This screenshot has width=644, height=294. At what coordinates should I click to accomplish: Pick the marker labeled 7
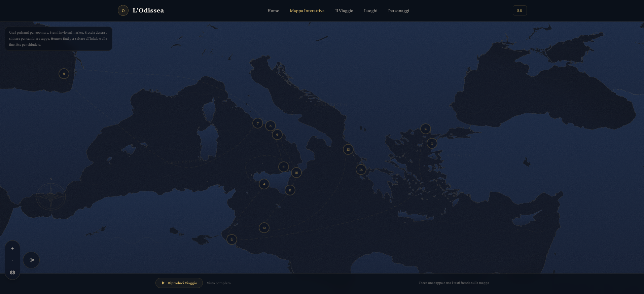click(x=258, y=123)
